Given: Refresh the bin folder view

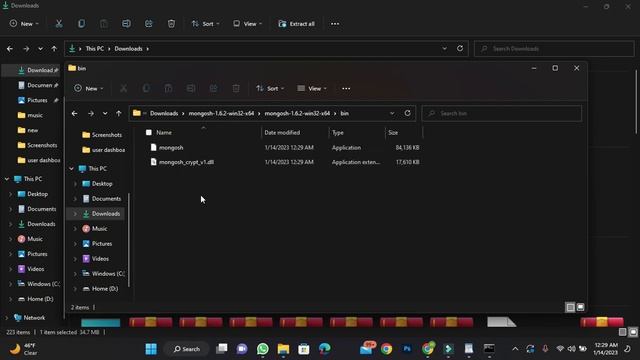Looking at the screenshot, I should [407, 113].
